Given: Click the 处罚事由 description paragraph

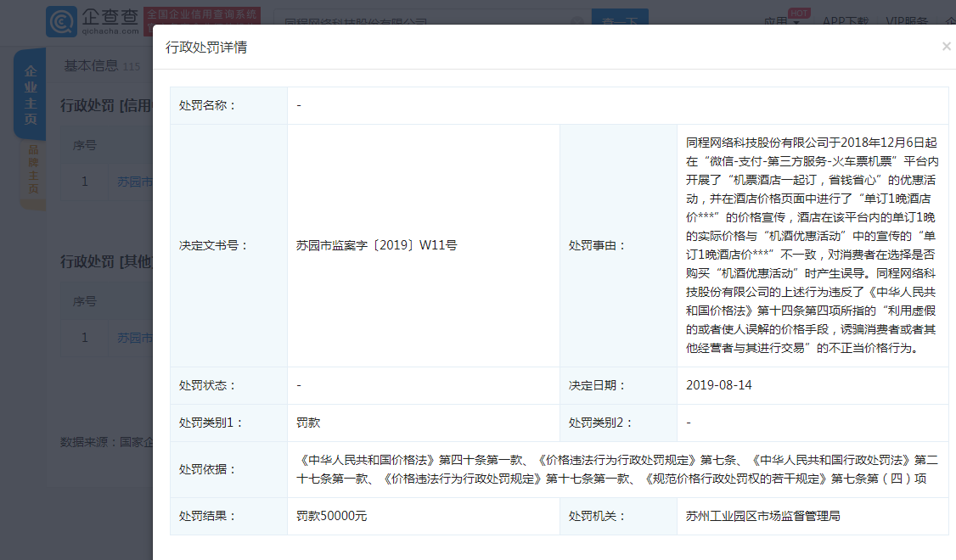Looking at the screenshot, I should [811, 245].
